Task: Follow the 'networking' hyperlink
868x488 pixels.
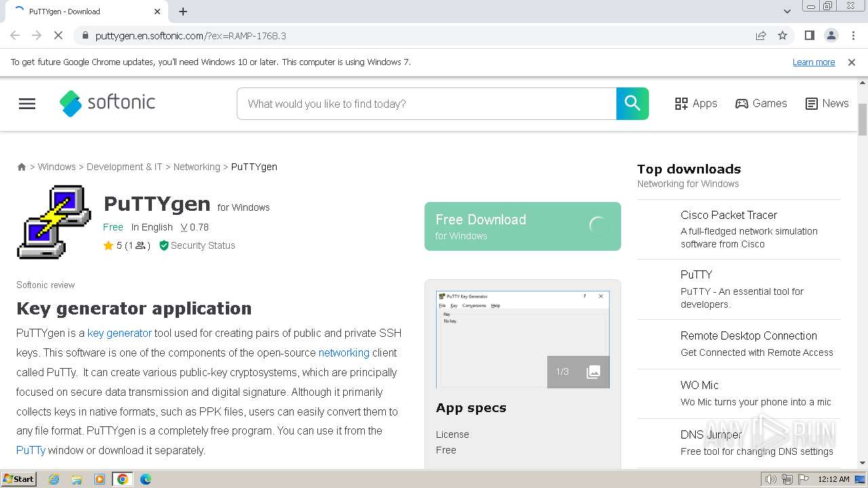Action: coord(344,352)
